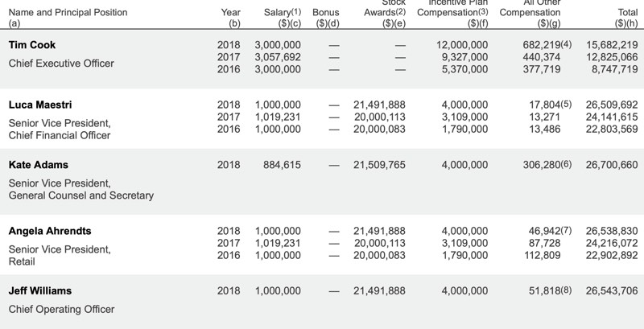Screen dimensions: 644x329
Task: Open footnote (7) beside 46,942
Action: click(x=565, y=231)
